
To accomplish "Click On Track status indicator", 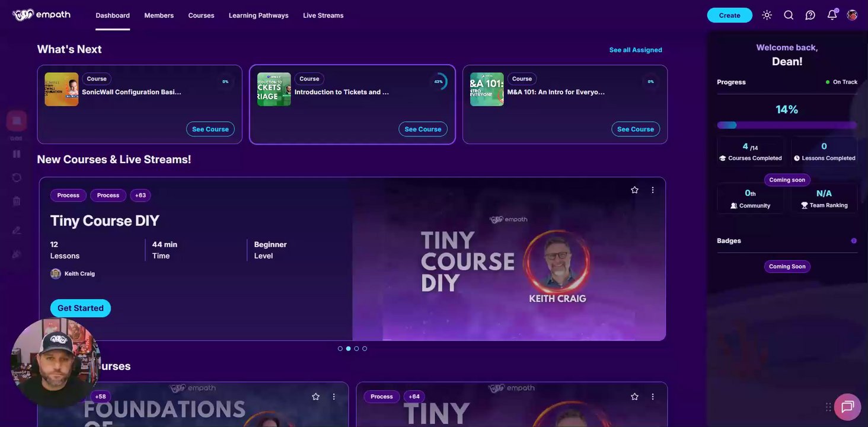I will point(841,82).
